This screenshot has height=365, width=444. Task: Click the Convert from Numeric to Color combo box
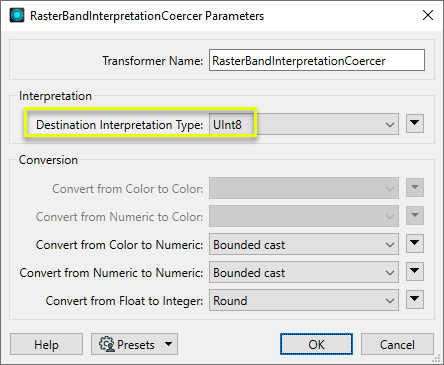point(304,216)
